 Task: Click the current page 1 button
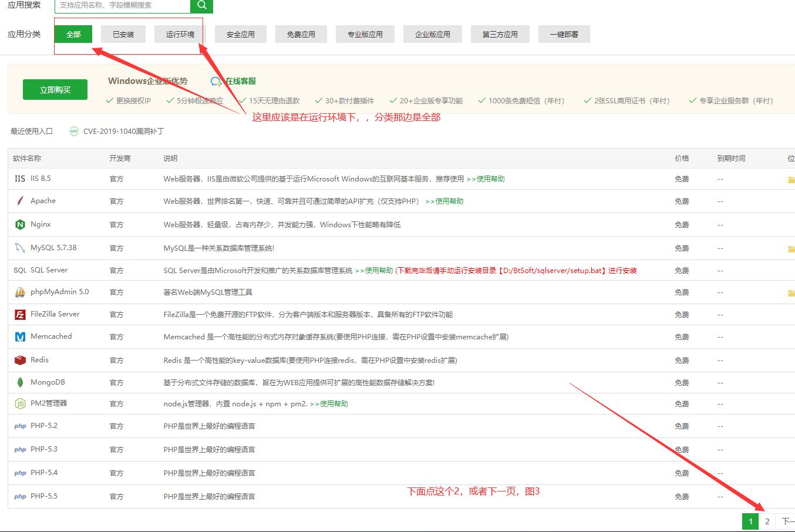[750, 521]
